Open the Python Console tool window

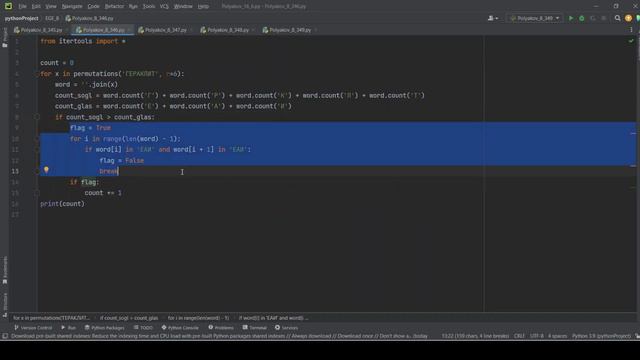pyautogui.click(x=180, y=327)
